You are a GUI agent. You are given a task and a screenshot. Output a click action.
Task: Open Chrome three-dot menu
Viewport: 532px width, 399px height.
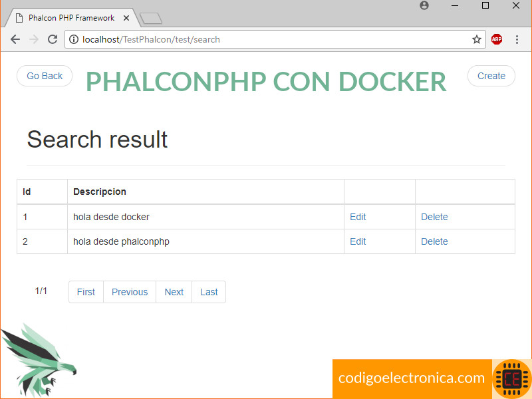(x=517, y=39)
